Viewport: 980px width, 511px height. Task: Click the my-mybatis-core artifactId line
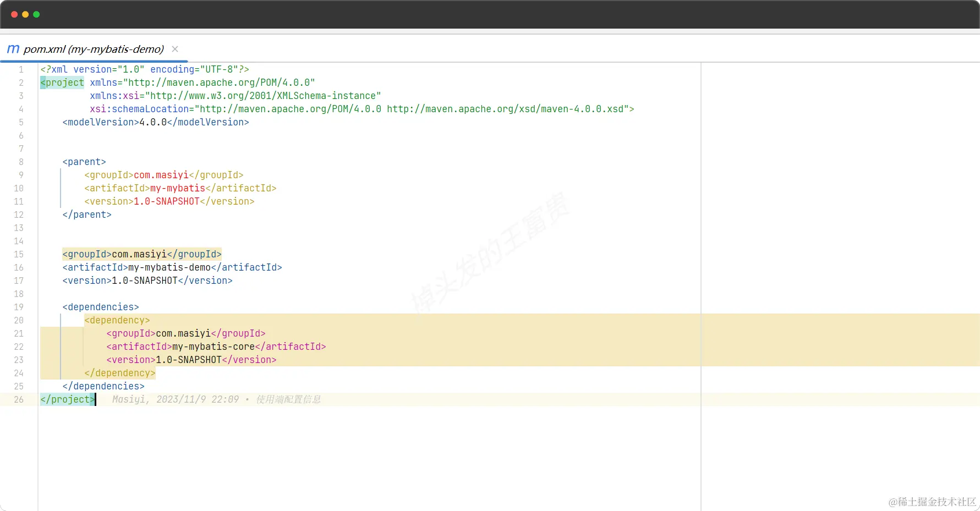pos(216,347)
